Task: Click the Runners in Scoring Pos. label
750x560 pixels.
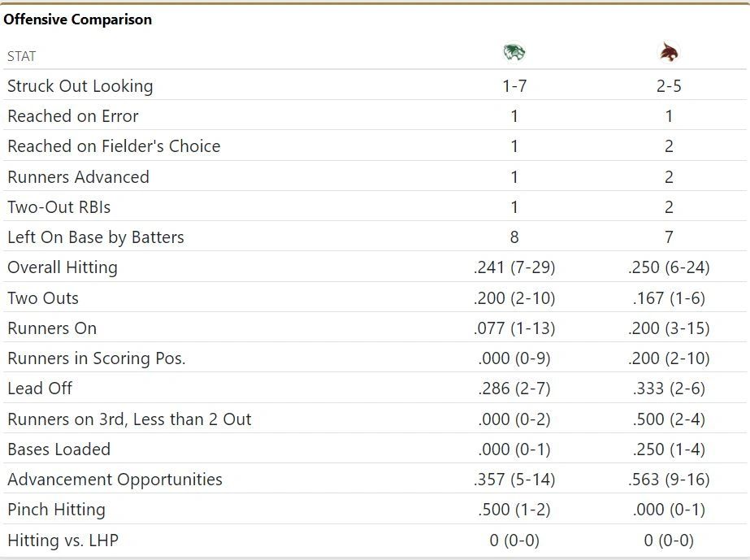Action: pos(97,358)
